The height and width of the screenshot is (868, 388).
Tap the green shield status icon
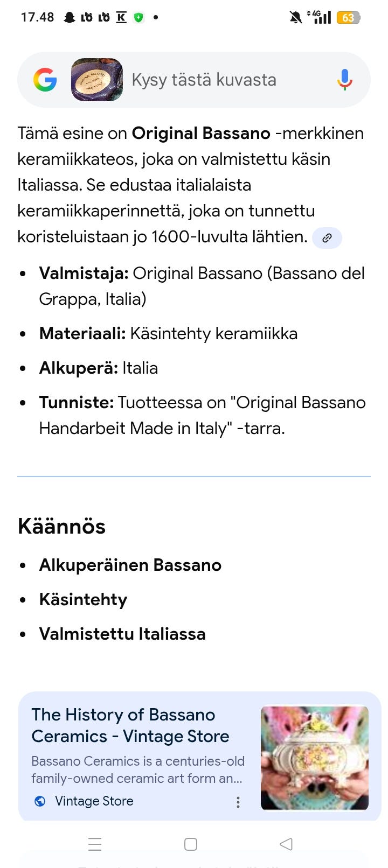click(x=139, y=17)
